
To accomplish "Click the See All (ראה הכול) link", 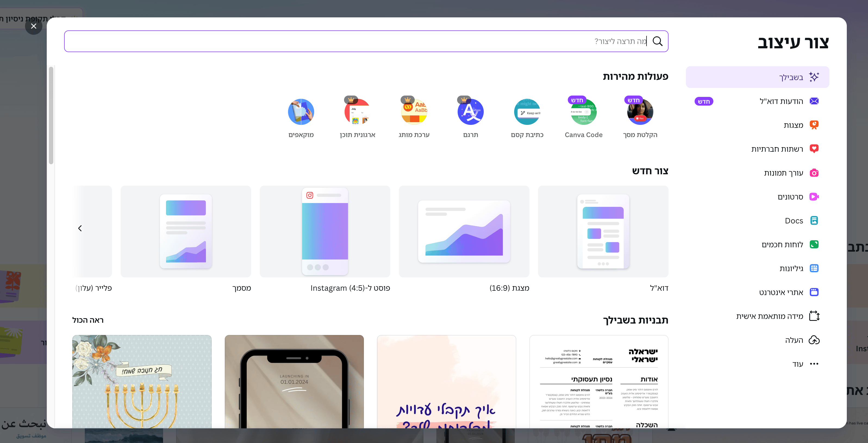I will point(88,320).
